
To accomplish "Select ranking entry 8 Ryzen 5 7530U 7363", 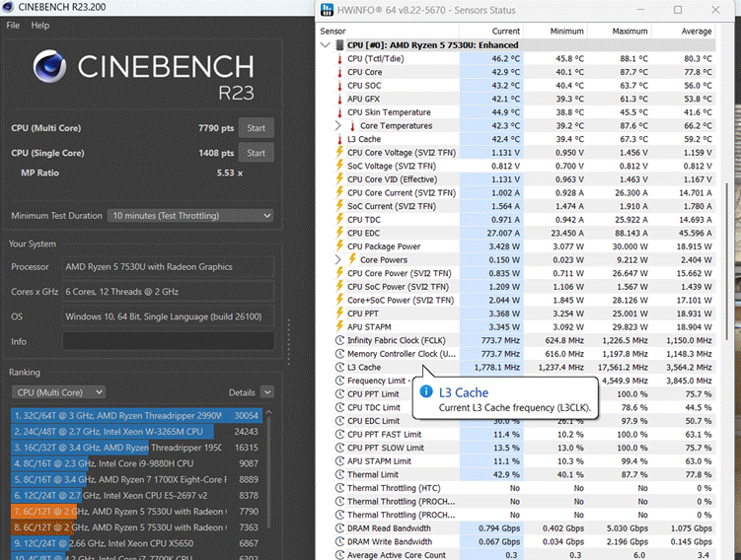I will point(135,527).
